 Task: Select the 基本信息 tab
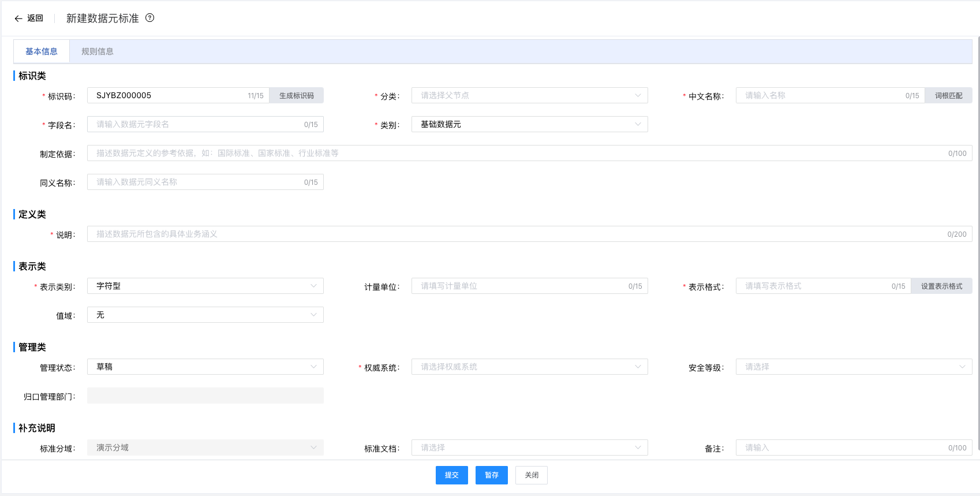coord(42,51)
